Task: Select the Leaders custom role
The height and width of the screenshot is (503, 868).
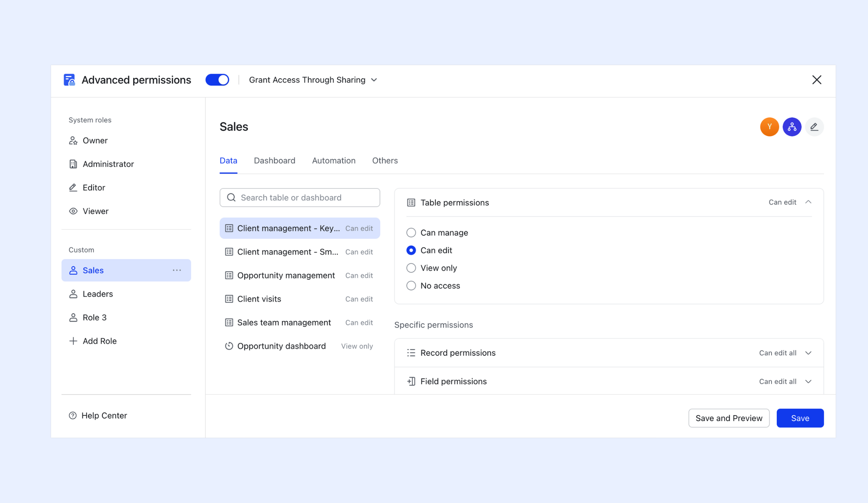Action: 126,294
